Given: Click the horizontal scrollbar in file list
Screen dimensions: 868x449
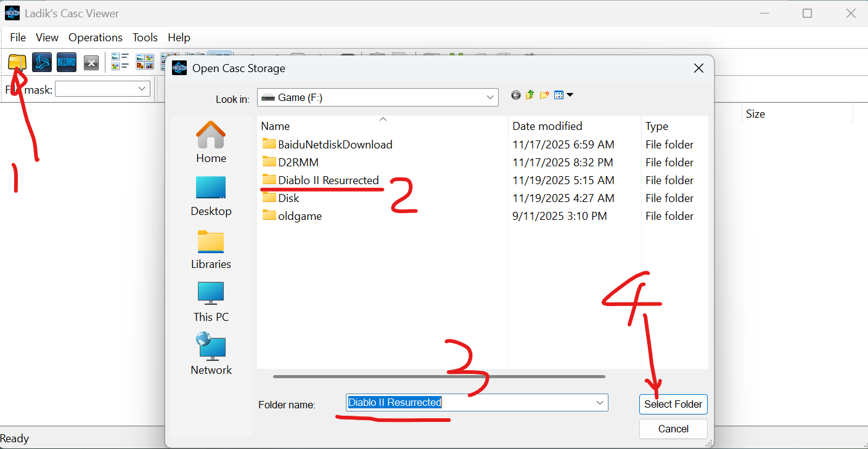Looking at the screenshot, I should (439, 376).
